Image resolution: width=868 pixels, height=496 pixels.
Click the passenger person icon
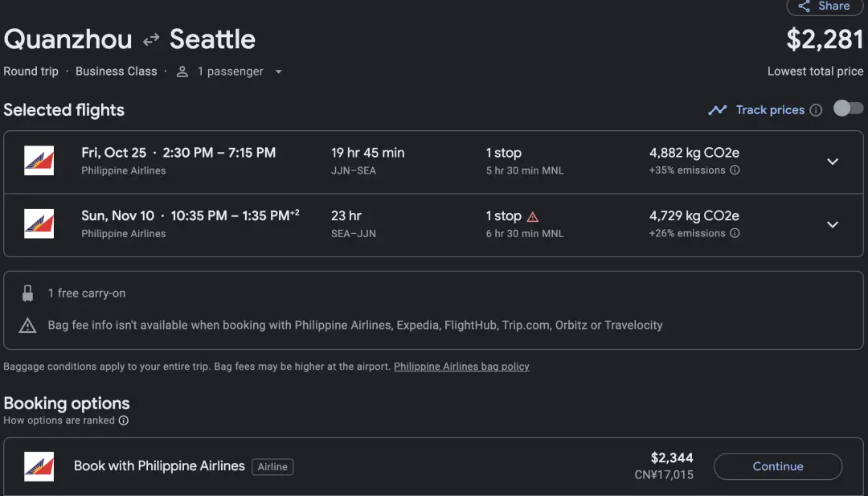[x=182, y=72]
